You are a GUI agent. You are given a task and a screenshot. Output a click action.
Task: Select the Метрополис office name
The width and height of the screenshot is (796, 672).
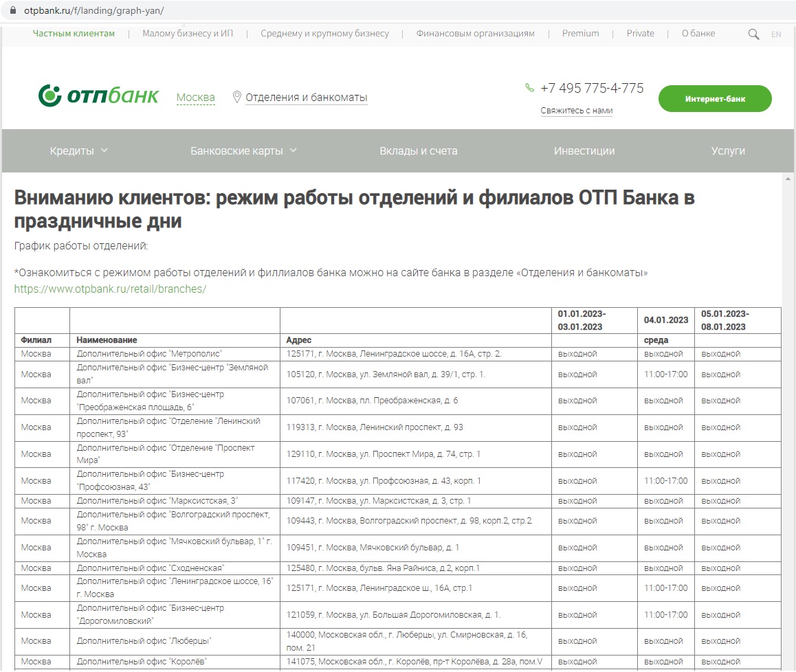(149, 354)
